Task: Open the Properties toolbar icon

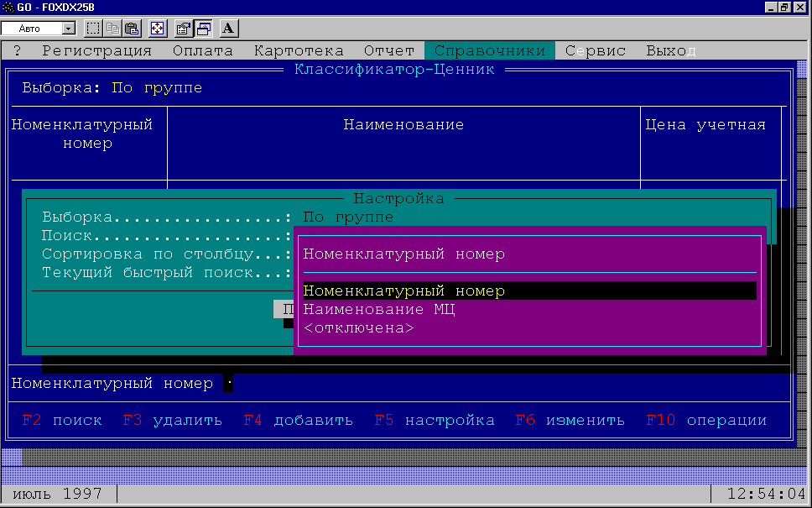Action: (x=183, y=28)
